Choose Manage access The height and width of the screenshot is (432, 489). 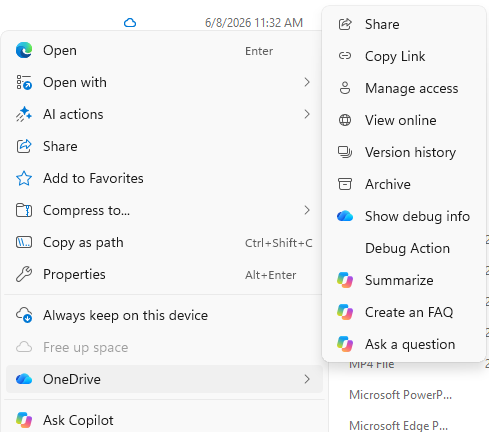404,88
